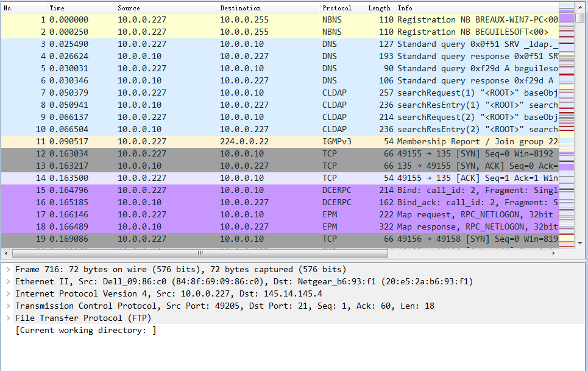Select packet 8 CLDAP searchResEntry(1)
The height and width of the screenshot is (372, 588).
pos(280,105)
